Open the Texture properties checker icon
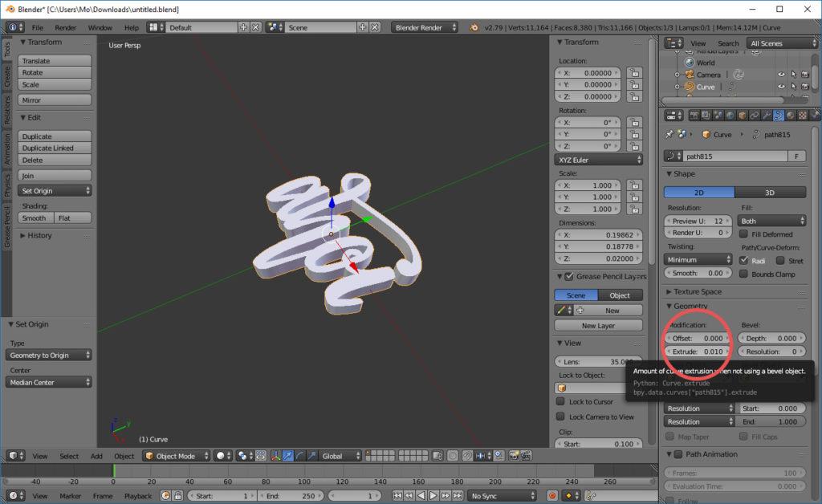 [x=803, y=116]
